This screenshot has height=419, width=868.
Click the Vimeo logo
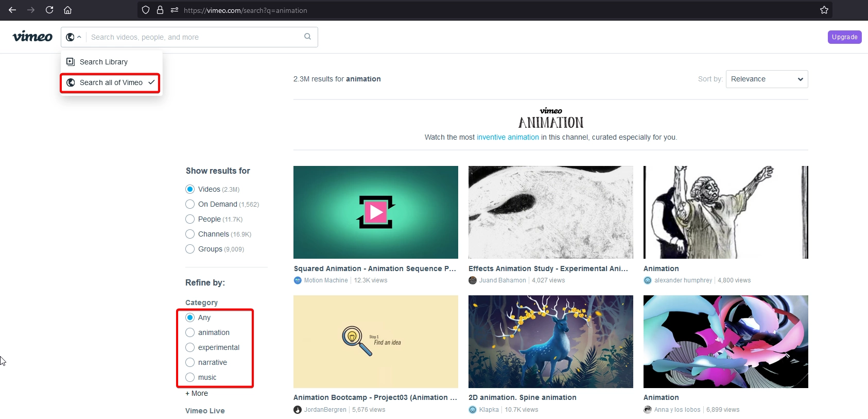pyautogui.click(x=32, y=37)
